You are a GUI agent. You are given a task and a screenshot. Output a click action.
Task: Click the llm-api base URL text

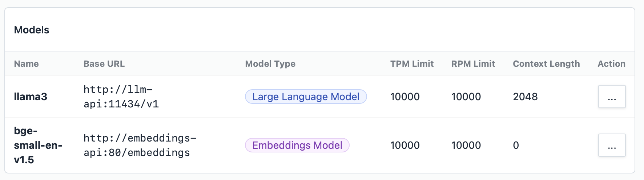tap(121, 97)
